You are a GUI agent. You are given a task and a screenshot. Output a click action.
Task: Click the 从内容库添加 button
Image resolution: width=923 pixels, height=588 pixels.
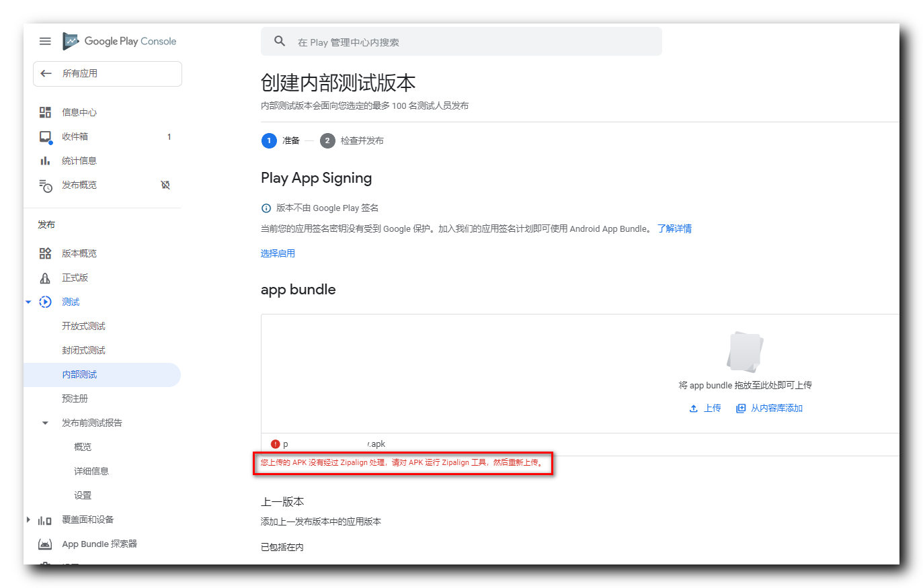click(x=770, y=409)
